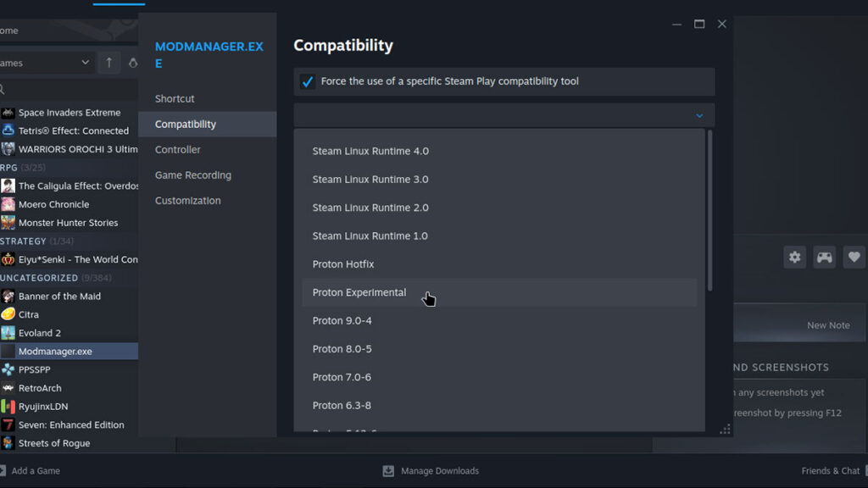This screenshot has height=488, width=868.
Task: Click the Banner of the Maid icon
Action: click(8, 296)
